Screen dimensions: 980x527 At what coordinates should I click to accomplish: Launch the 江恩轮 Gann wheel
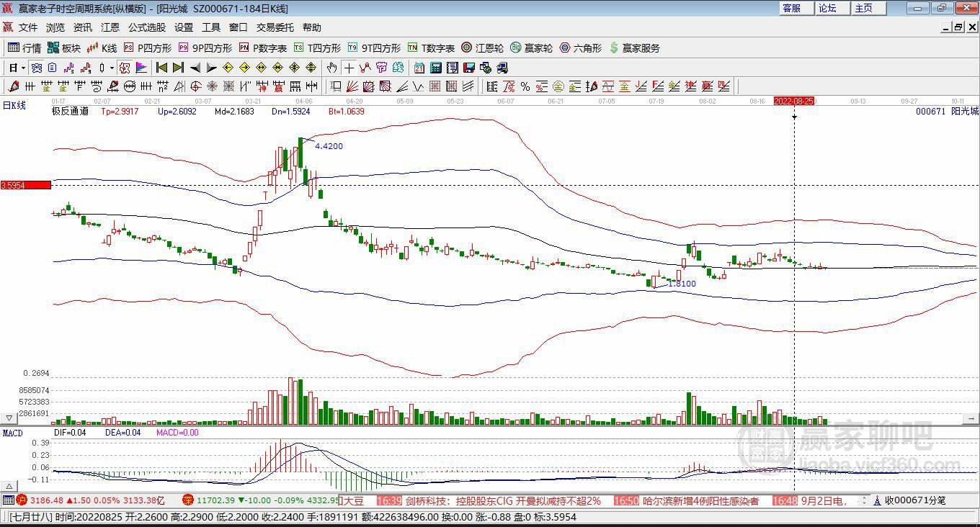click(482, 48)
